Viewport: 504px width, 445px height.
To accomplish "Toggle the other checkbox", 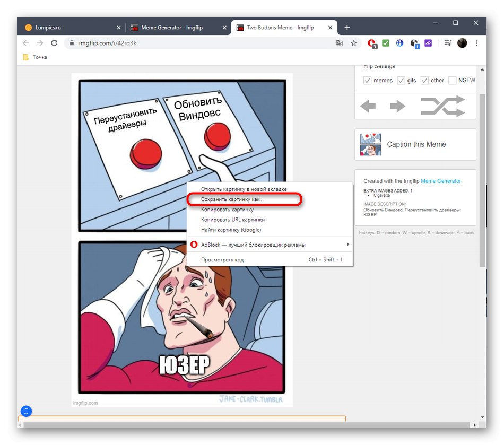I will point(424,80).
